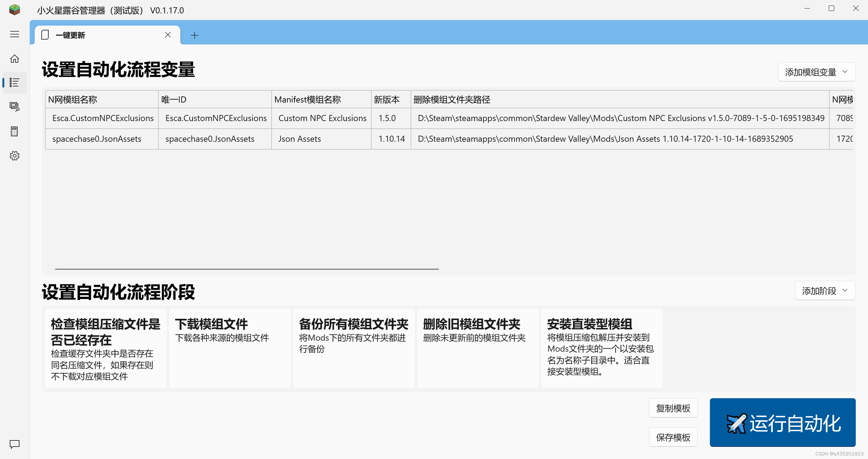Viewport: 868px width, 459px height.
Task: Select the Json Assets manifest cell
Action: (321, 139)
